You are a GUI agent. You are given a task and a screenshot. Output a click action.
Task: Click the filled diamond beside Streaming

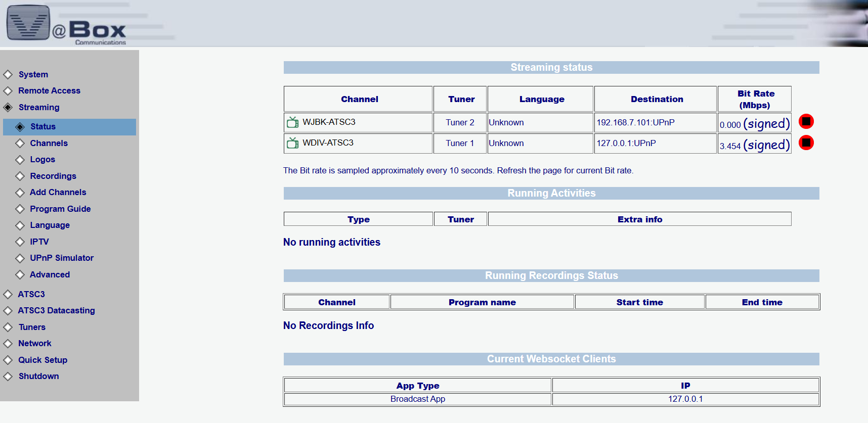(x=8, y=107)
